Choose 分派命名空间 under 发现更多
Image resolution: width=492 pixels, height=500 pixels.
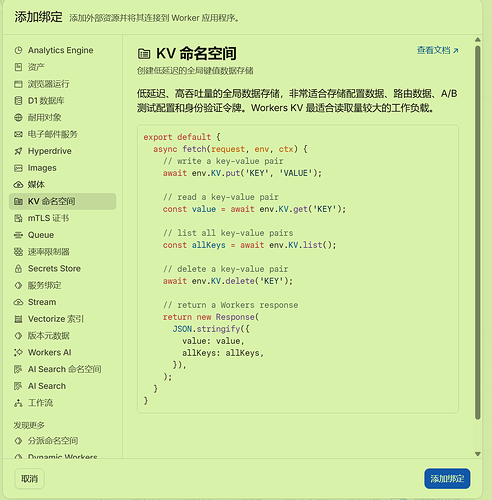[x=63, y=441]
